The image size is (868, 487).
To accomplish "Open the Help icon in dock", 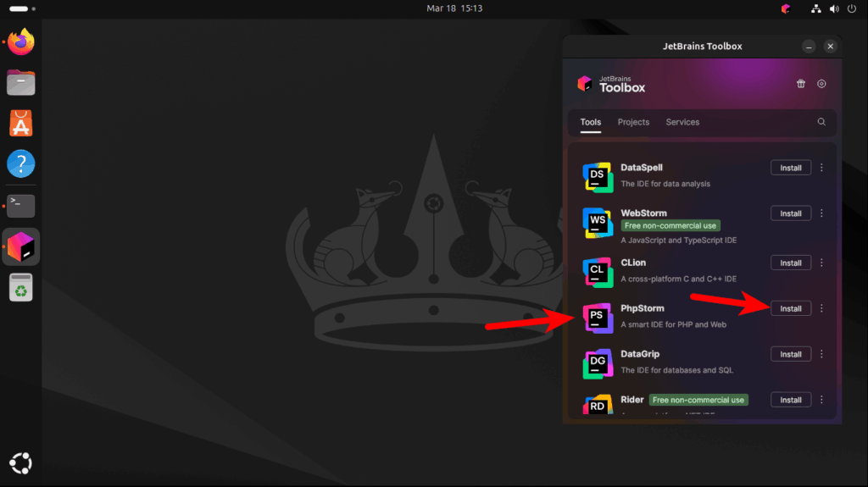I will pyautogui.click(x=21, y=163).
